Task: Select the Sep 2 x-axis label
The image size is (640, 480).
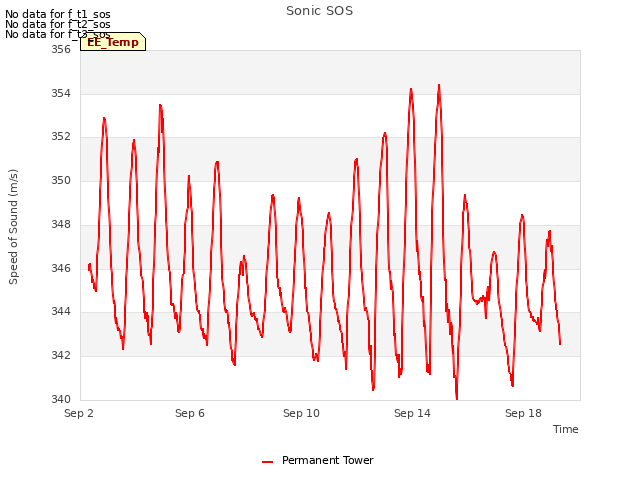Action: [79, 413]
